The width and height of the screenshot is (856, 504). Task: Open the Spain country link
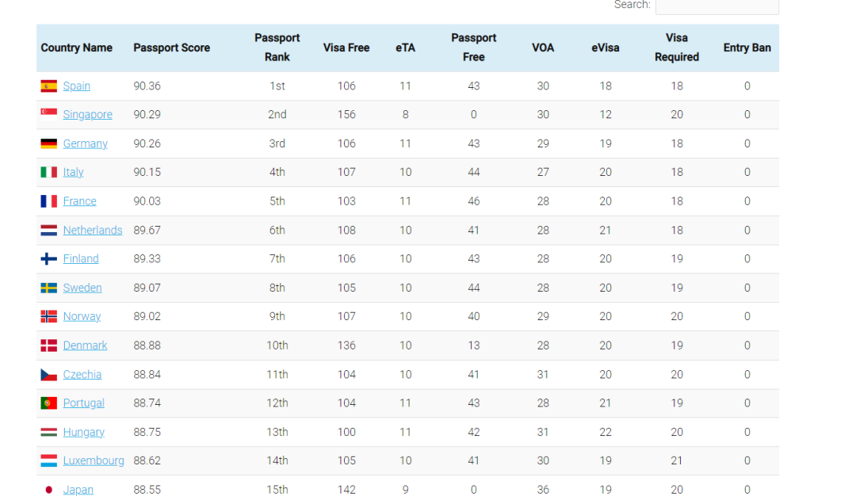(76, 86)
